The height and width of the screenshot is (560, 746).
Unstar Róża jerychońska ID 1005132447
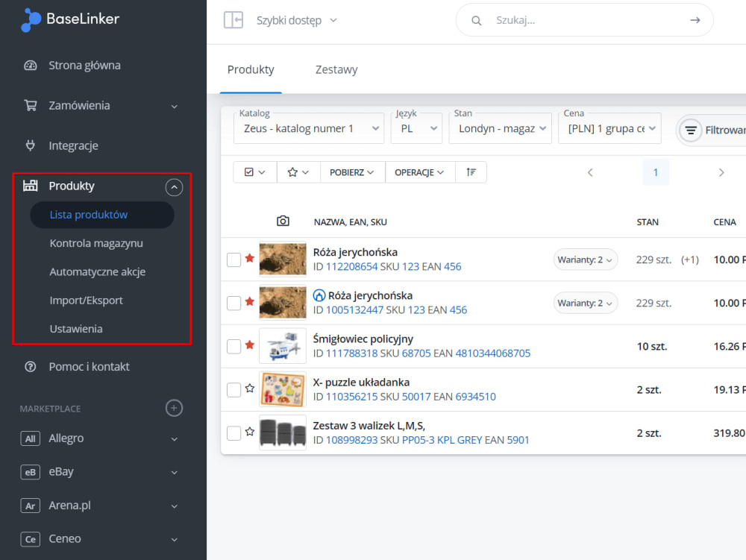250,301
